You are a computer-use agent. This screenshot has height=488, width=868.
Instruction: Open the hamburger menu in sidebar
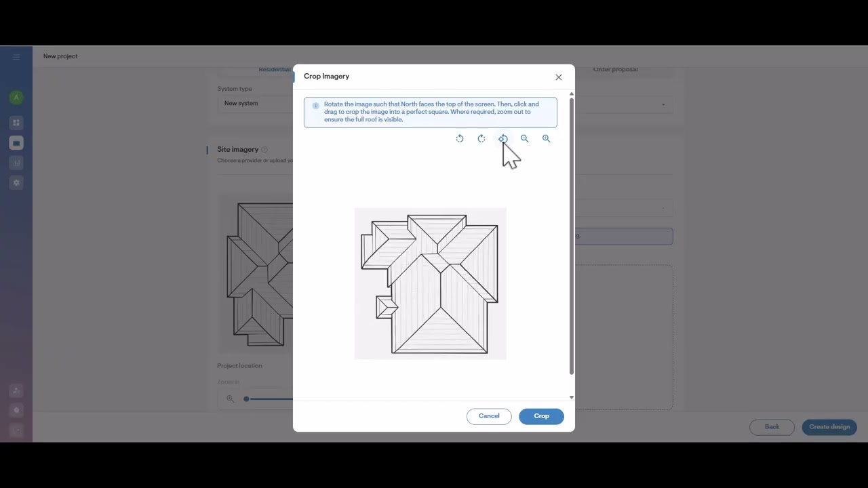pyautogui.click(x=16, y=56)
